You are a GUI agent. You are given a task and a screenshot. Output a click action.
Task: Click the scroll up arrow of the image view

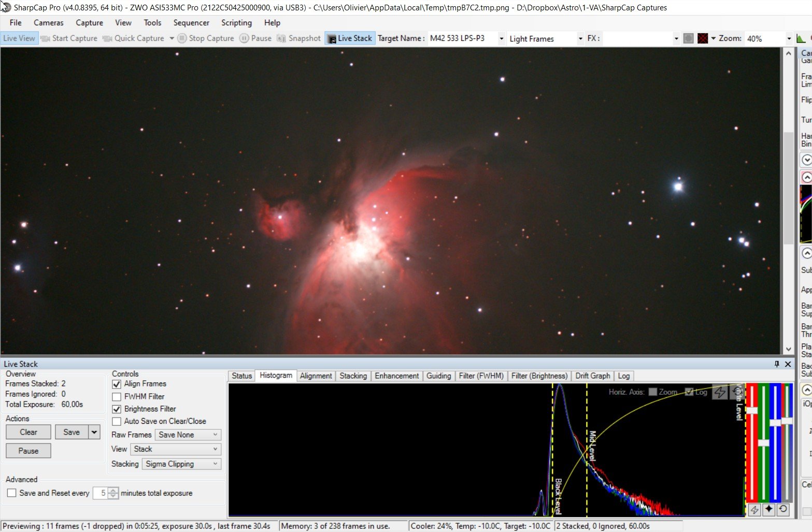(x=788, y=53)
